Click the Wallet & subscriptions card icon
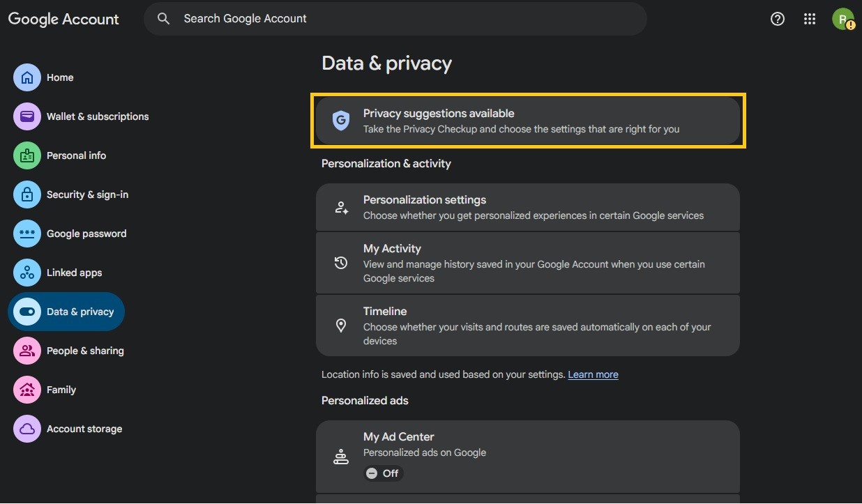 pyautogui.click(x=27, y=116)
